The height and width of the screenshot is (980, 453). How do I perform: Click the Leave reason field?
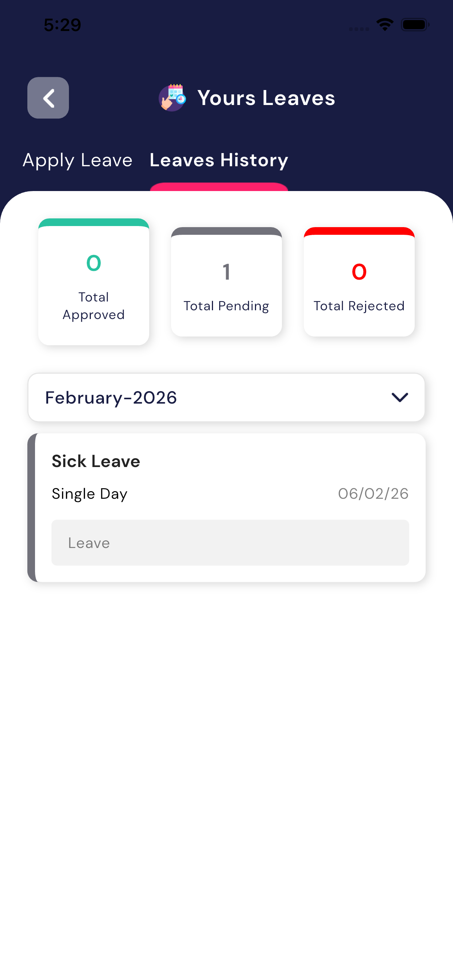(230, 542)
